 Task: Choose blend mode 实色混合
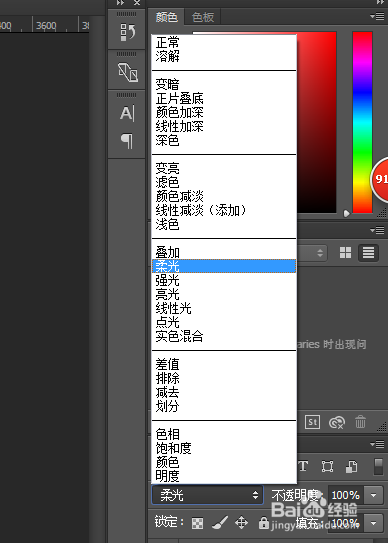click(x=224, y=336)
